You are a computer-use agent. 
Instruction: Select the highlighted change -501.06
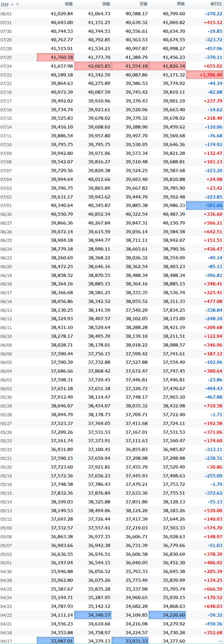pos(205,206)
